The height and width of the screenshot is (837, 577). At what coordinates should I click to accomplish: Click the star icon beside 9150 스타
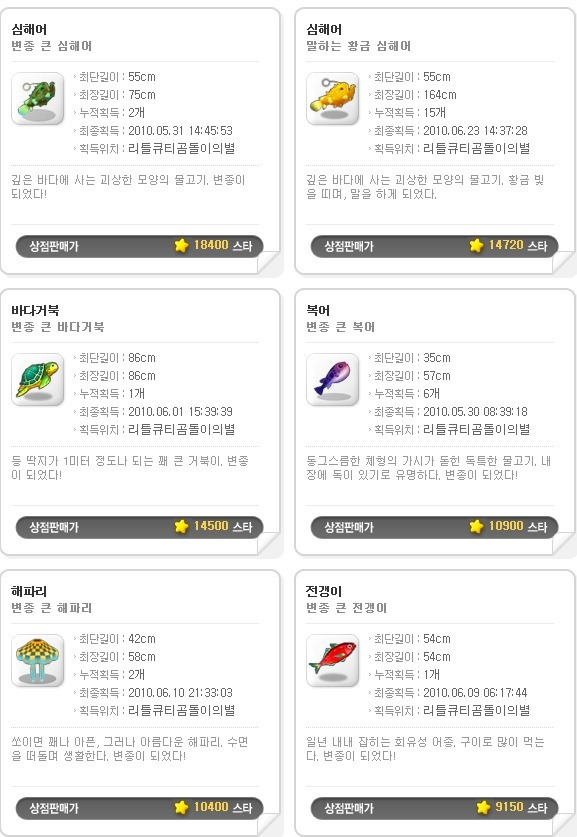483,807
